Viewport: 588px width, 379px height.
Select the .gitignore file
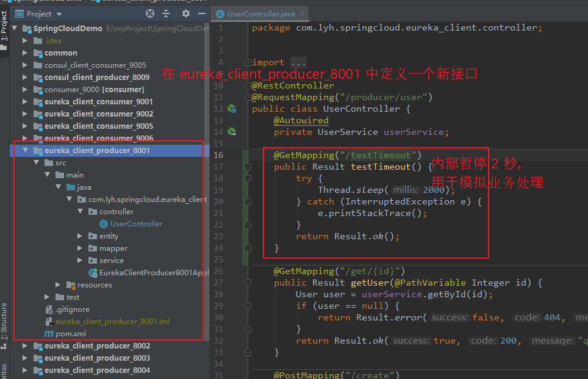73,309
